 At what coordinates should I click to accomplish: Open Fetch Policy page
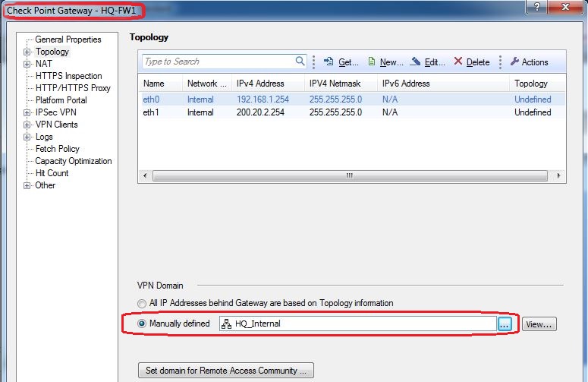tap(58, 149)
